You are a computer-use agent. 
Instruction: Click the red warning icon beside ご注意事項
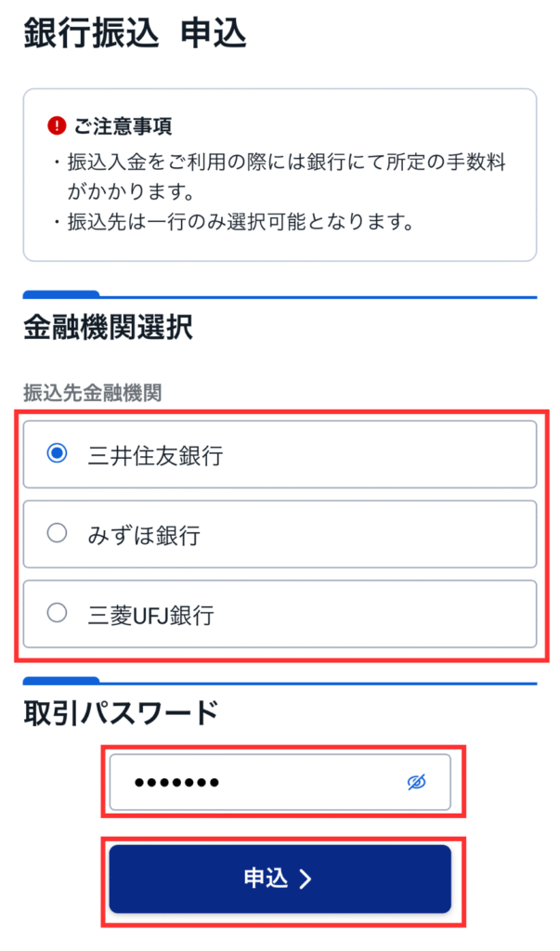[x=58, y=125]
